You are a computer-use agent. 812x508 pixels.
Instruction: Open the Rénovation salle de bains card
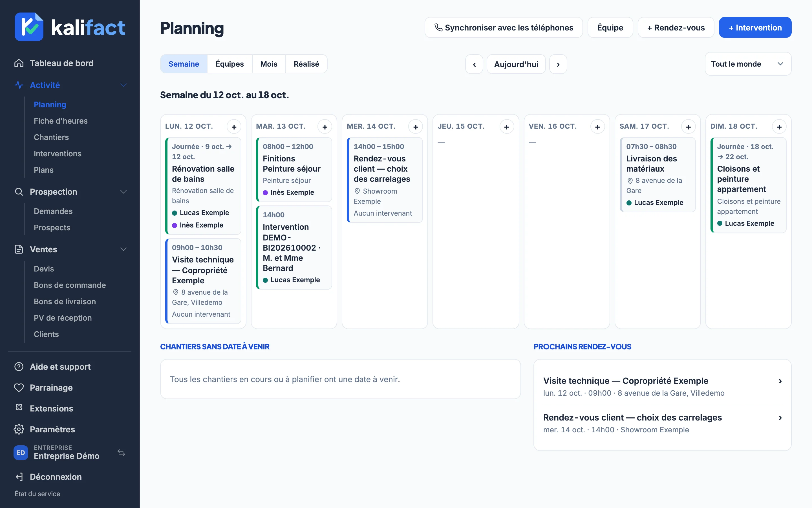click(203, 186)
